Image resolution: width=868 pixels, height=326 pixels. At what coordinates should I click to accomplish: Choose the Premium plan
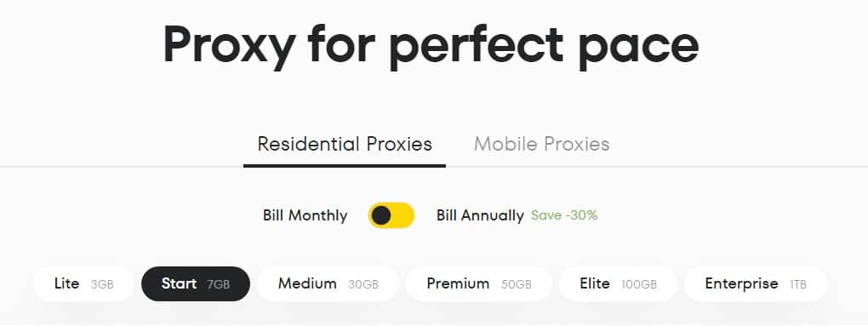479,284
